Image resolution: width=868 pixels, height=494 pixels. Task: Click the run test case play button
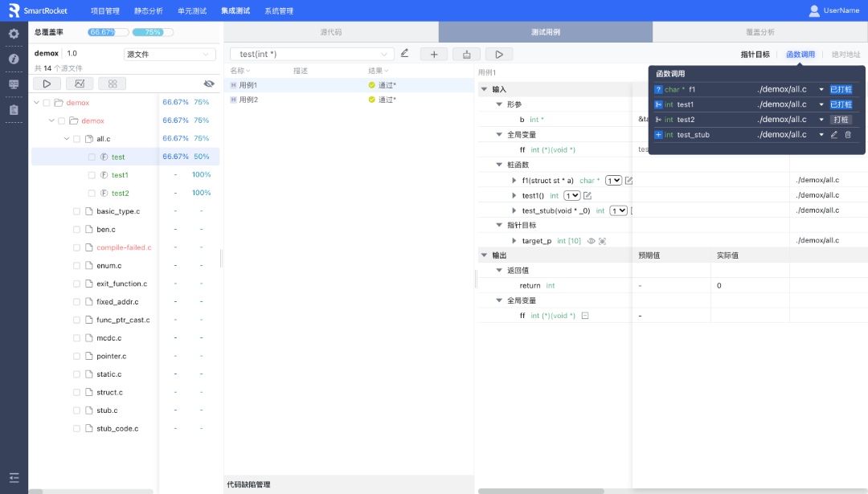(498, 54)
